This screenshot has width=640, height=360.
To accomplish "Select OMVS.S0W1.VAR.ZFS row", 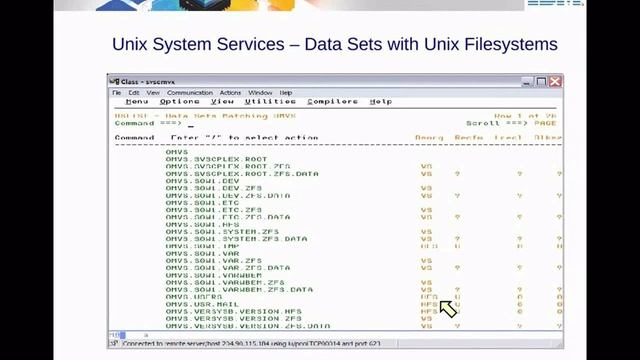I will (x=213, y=260).
